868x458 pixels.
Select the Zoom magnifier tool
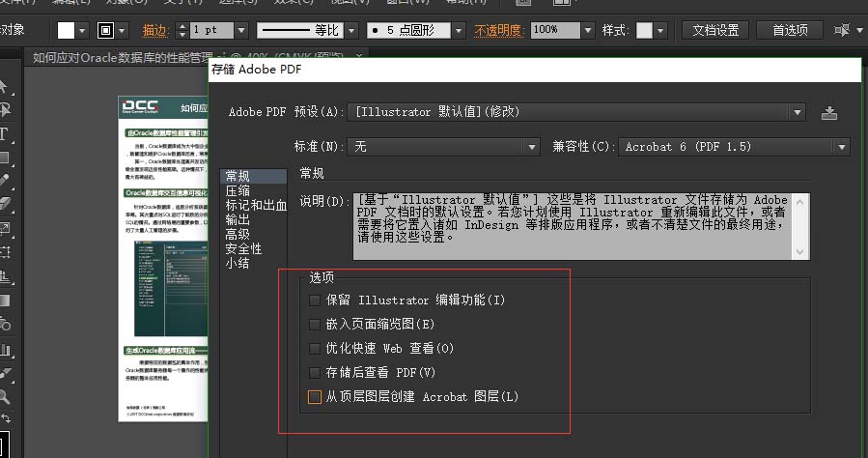[5, 396]
